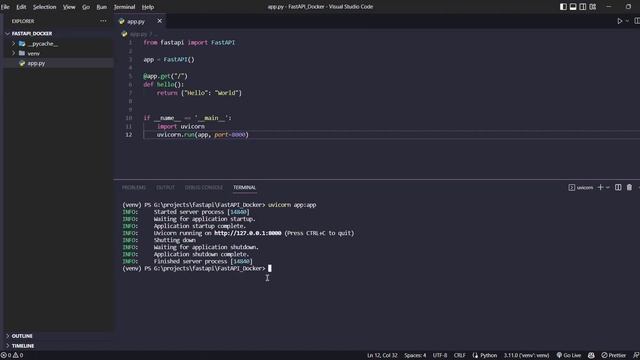Expand the Outline section

22,336
